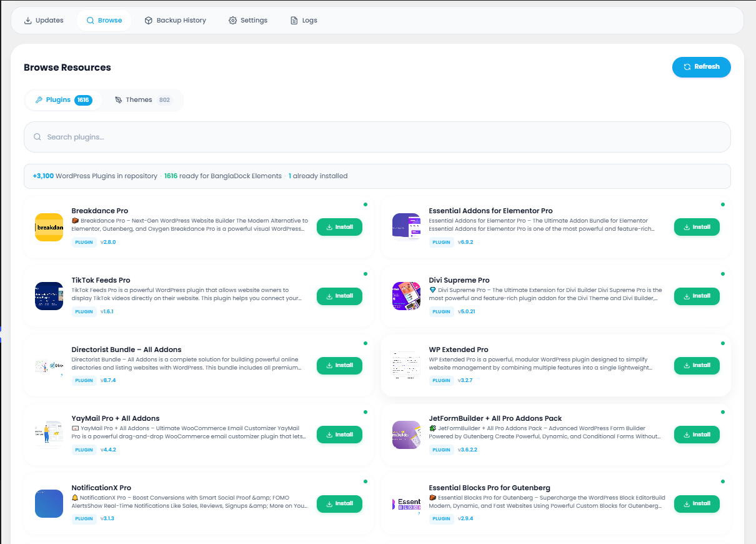
Task: Open the Backup History tab
Action: point(175,21)
